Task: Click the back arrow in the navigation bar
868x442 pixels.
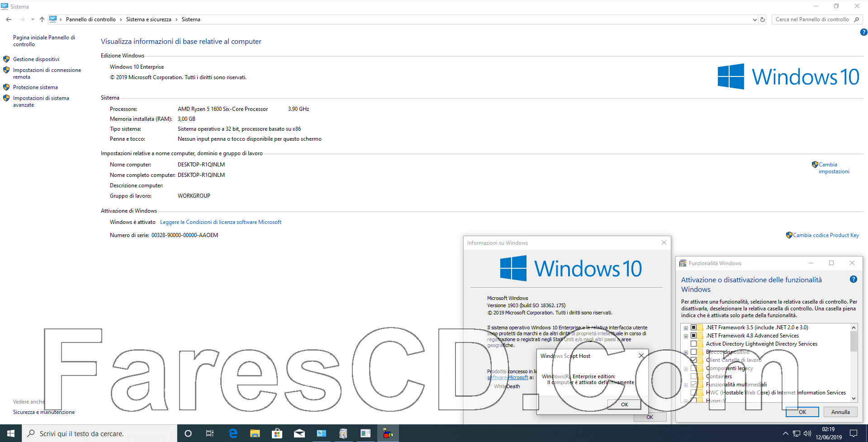Action: (9, 19)
